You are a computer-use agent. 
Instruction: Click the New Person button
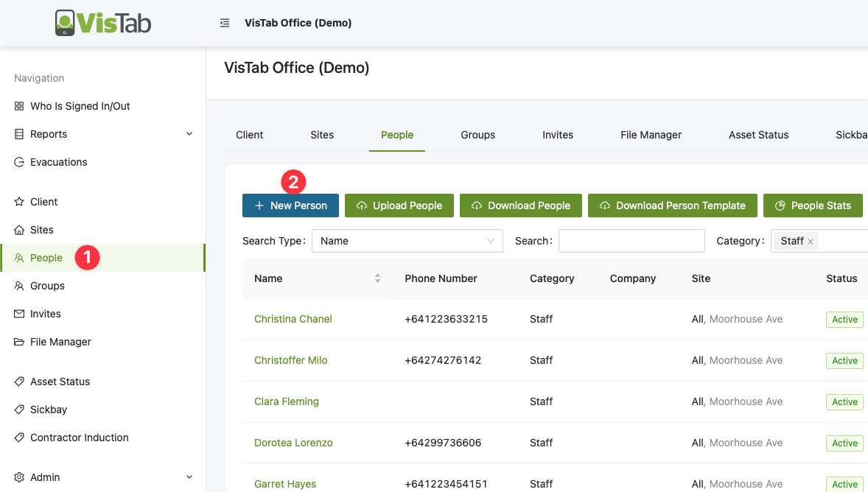click(290, 205)
